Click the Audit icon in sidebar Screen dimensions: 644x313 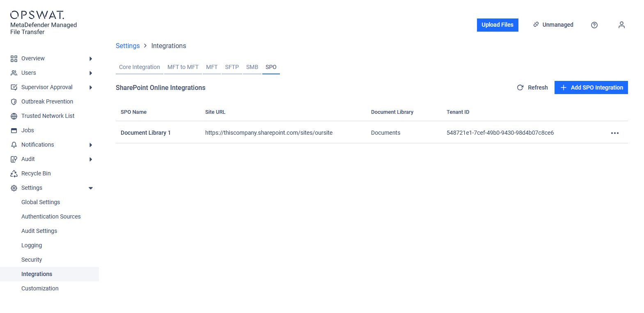14,159
